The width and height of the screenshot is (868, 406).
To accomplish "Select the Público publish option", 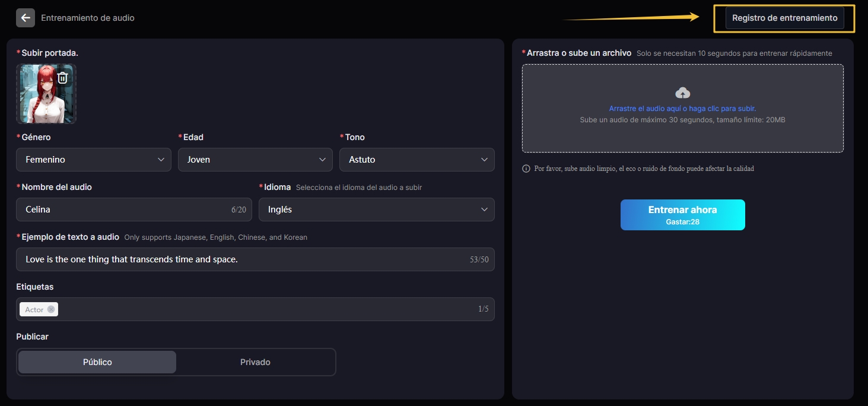I will coord(97,362).
